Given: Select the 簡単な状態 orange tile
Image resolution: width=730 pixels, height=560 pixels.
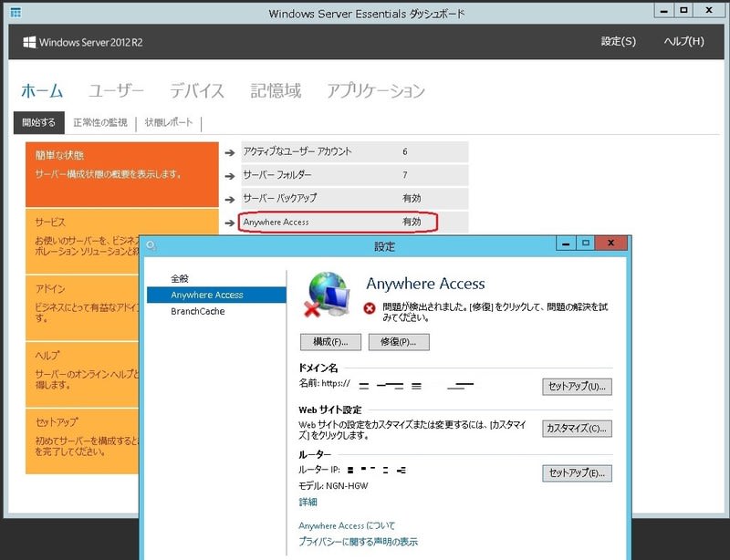Looking at the screenshot, I should (122, 174).
